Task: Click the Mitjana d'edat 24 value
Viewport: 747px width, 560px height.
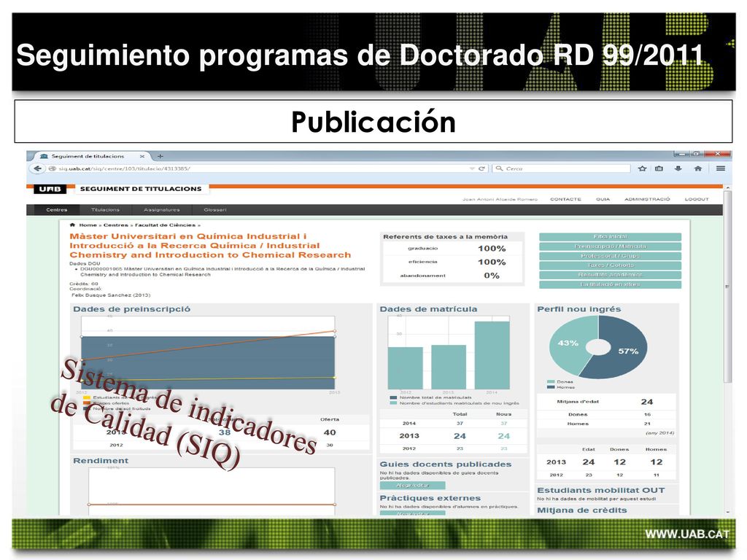Action: click(646, 402)
